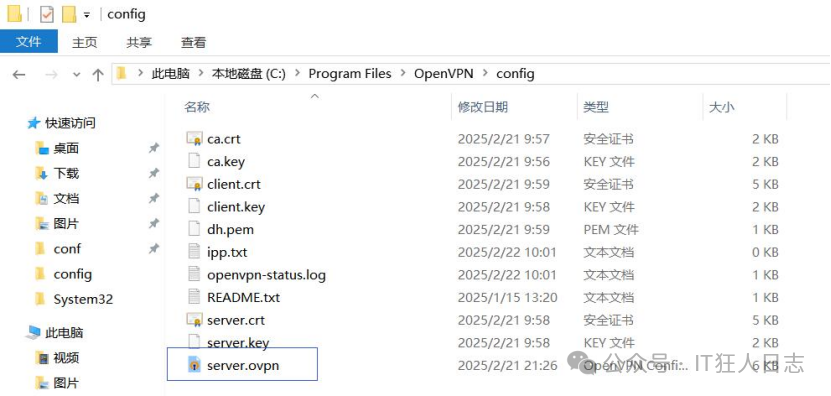Viewport: 831px width, 396px height.
Task: Click the pin icon next to conf
Action: 154,249
